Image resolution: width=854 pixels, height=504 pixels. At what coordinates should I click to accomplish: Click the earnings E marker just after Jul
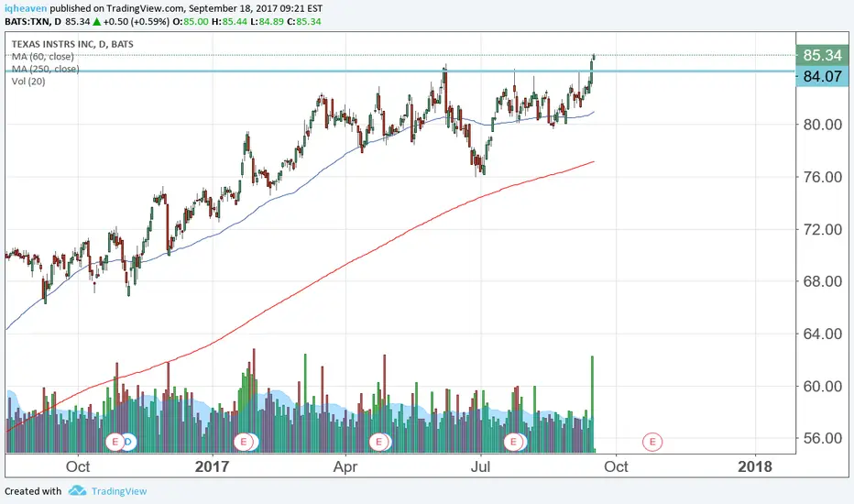pyautogui.click(x=513, y=442)
